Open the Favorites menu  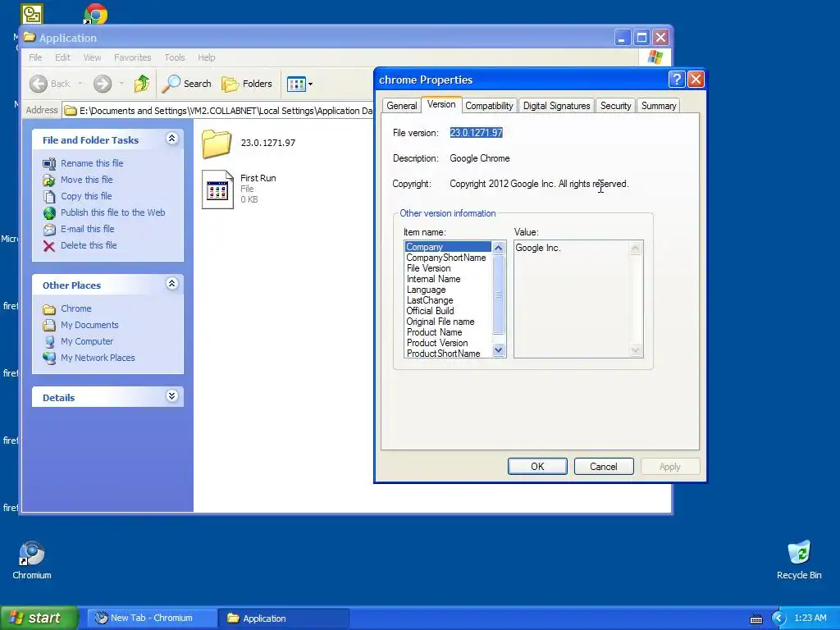tap(132, 57)
